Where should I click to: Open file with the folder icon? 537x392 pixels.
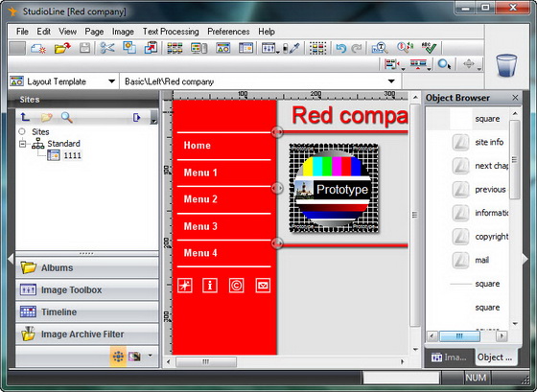(62, 48)
